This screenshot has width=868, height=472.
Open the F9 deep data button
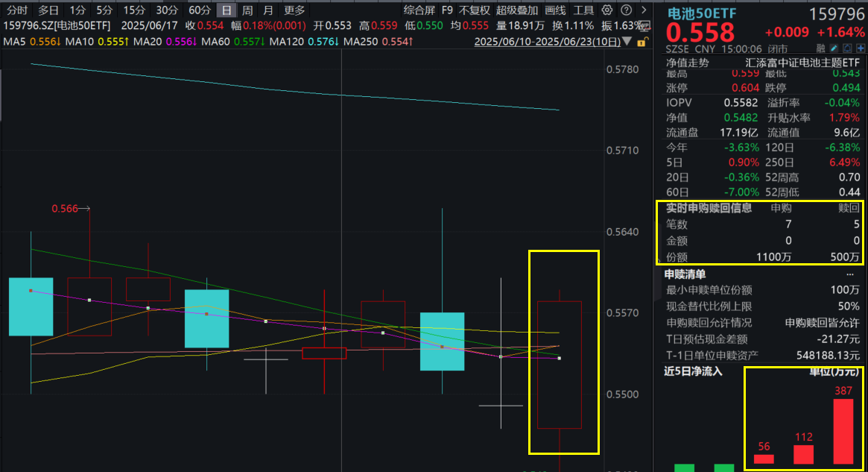coord(447,10)
